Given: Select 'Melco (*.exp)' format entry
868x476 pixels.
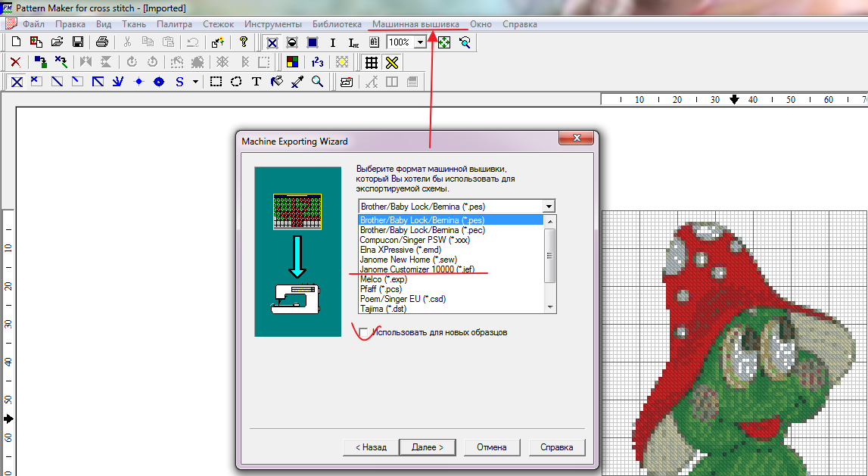Looking at the screenshot, I should click(451, 279).
